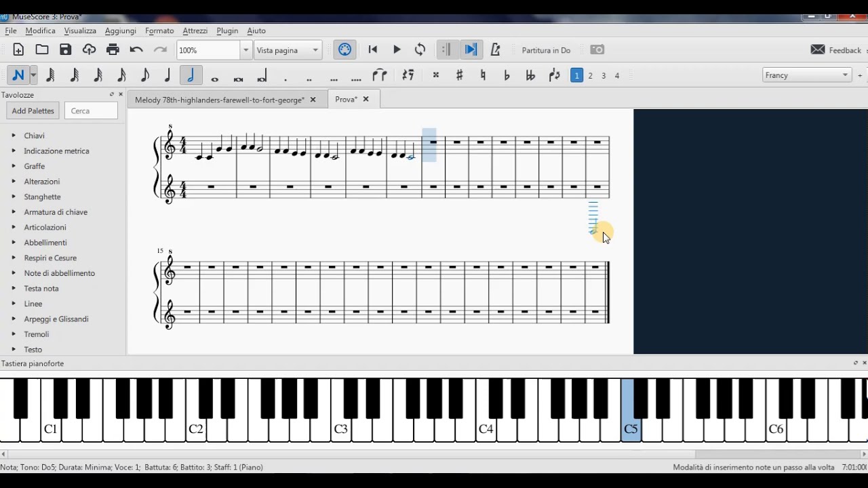Switch to voice 1
Viewport: 868px width, 488px height.
(576, 75)
